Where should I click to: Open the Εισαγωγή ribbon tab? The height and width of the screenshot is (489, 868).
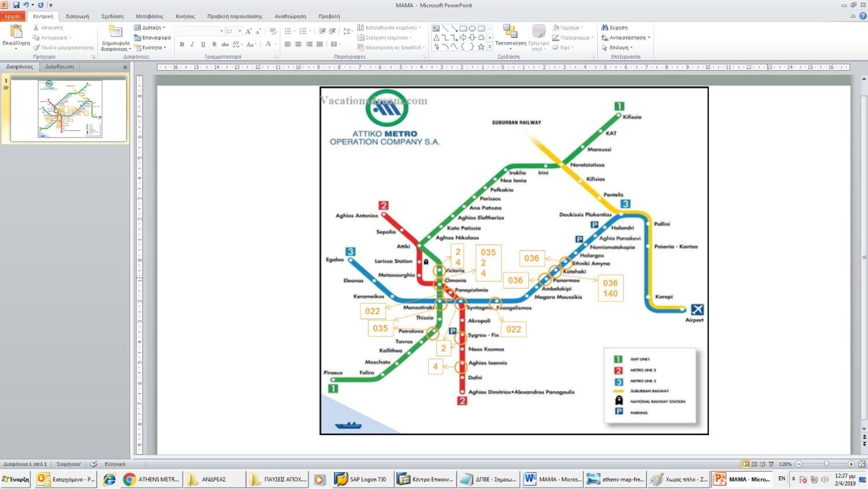[x=77, y=16]
